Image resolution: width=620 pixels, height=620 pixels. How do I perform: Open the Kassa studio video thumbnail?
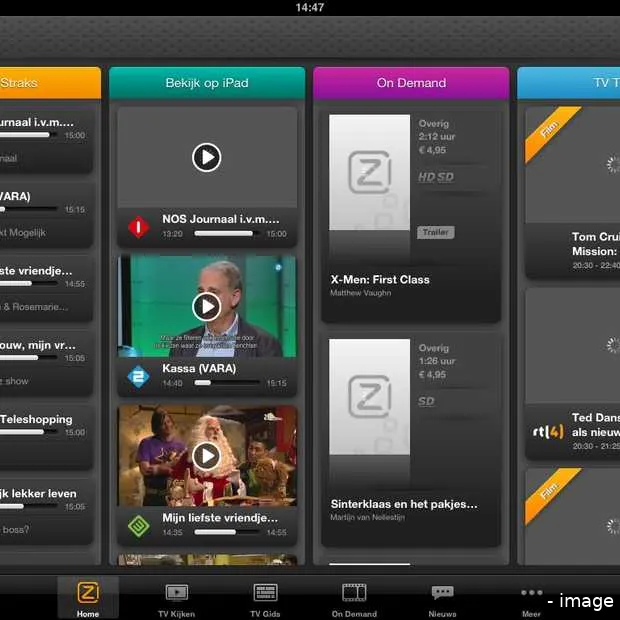pos(207,306)
